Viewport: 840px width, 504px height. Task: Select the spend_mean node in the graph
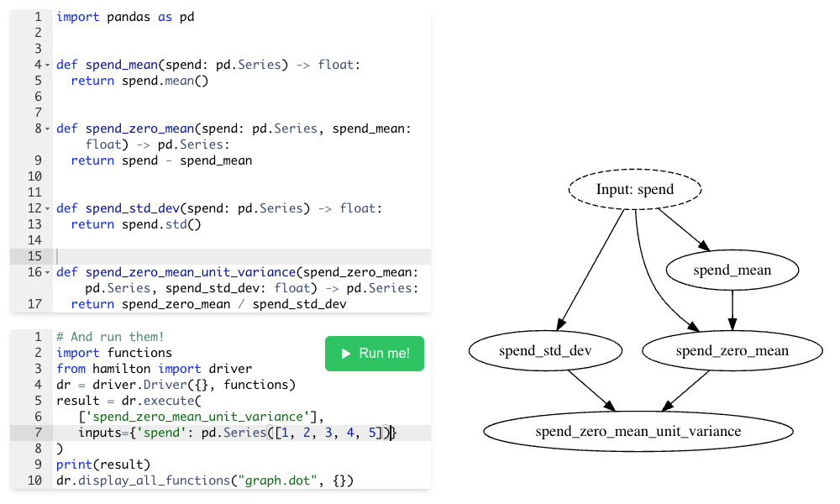point(732,270)
